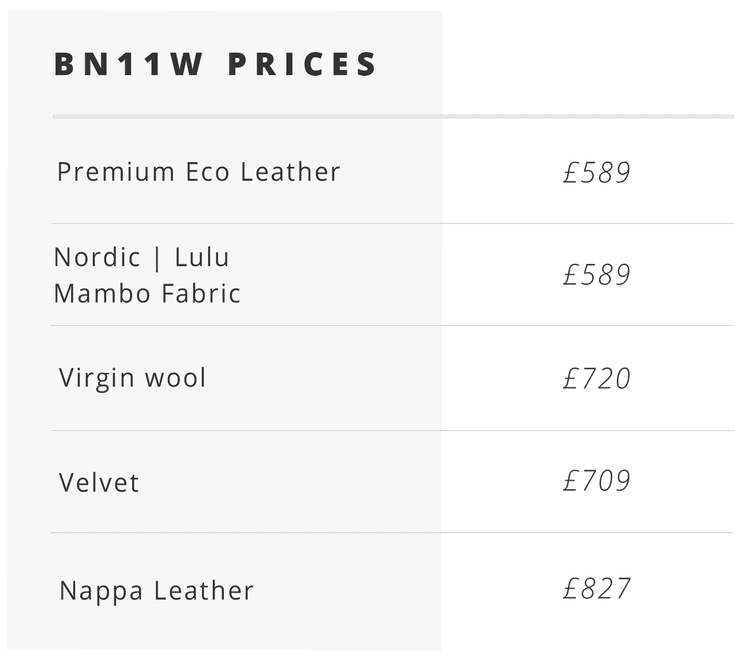Viewport: 750px width, 658px height.
Task: Click the £827 price
Action: click(596, 587)
